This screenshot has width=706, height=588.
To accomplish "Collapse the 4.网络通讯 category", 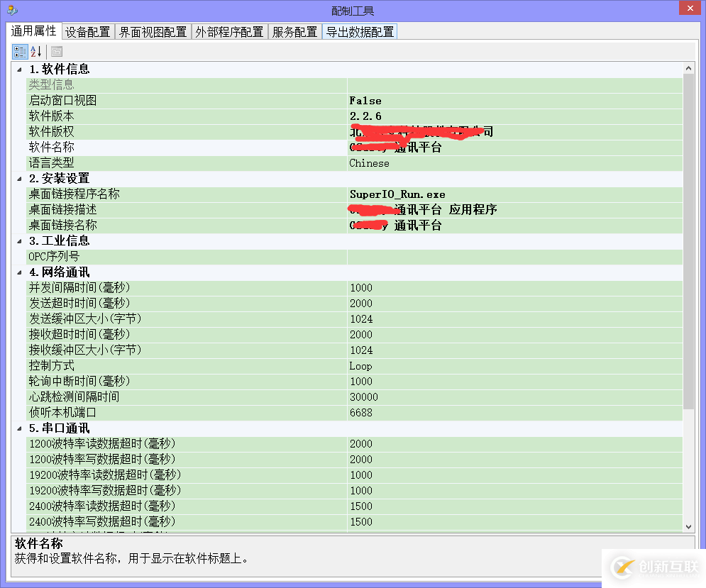I will coord(19,272).
